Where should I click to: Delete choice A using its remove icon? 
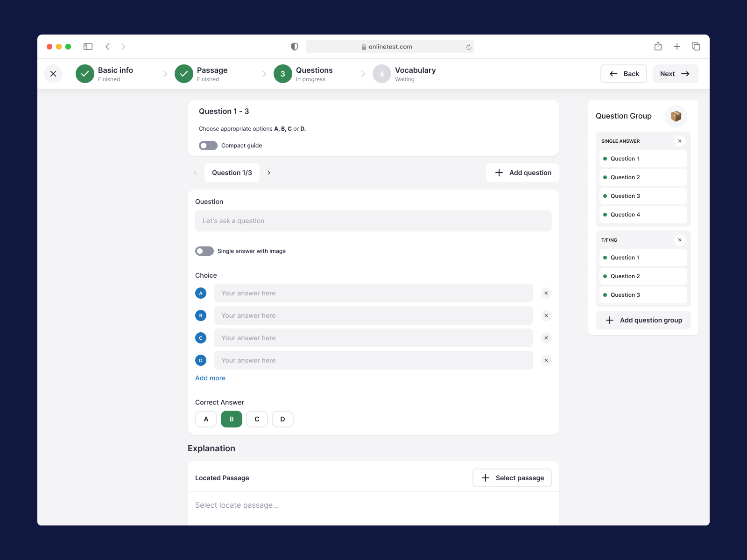(546, 293)
